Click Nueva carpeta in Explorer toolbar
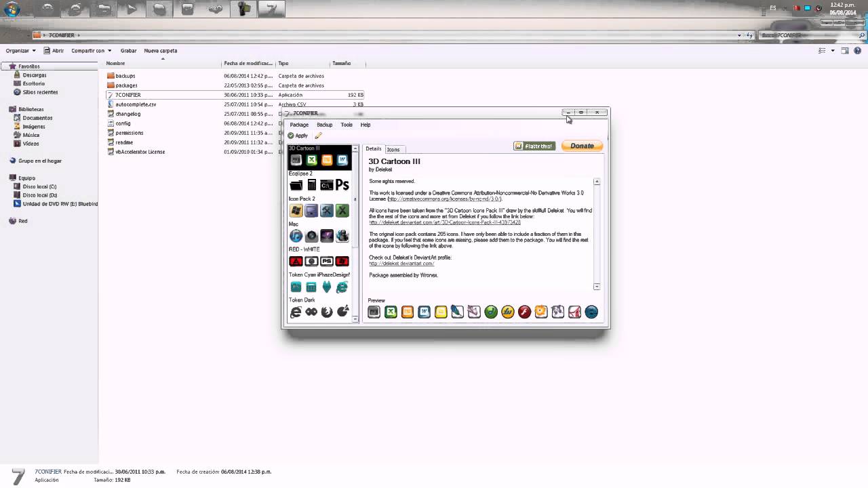 (161, 51)
